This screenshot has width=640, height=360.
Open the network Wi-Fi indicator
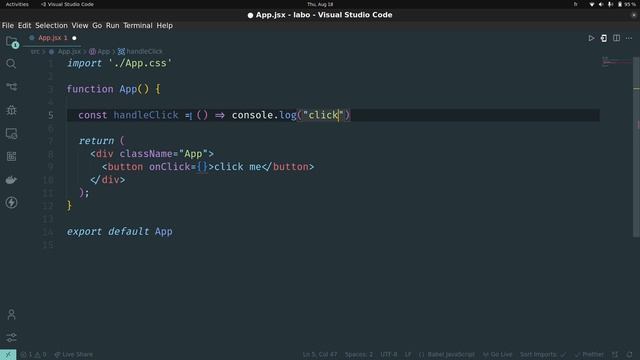coord(592,4)
